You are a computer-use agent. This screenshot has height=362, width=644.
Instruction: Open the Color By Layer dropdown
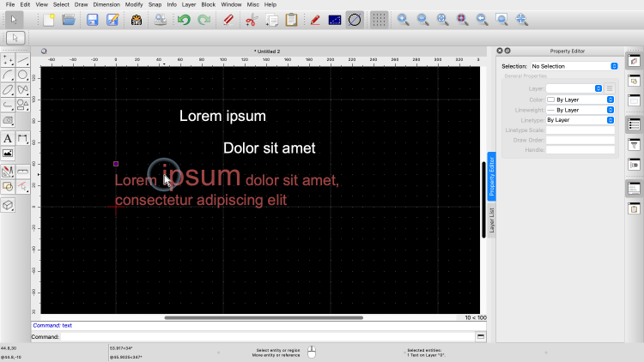[x=580, y=100]
